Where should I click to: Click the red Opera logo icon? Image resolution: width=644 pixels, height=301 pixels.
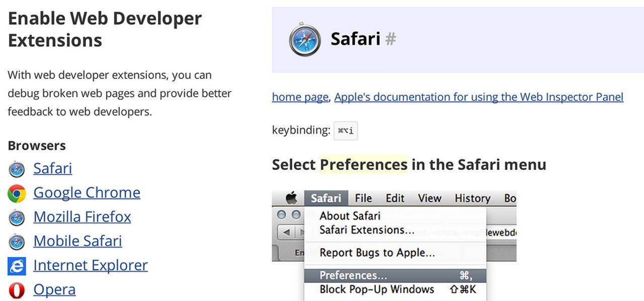tap(17, 290)
